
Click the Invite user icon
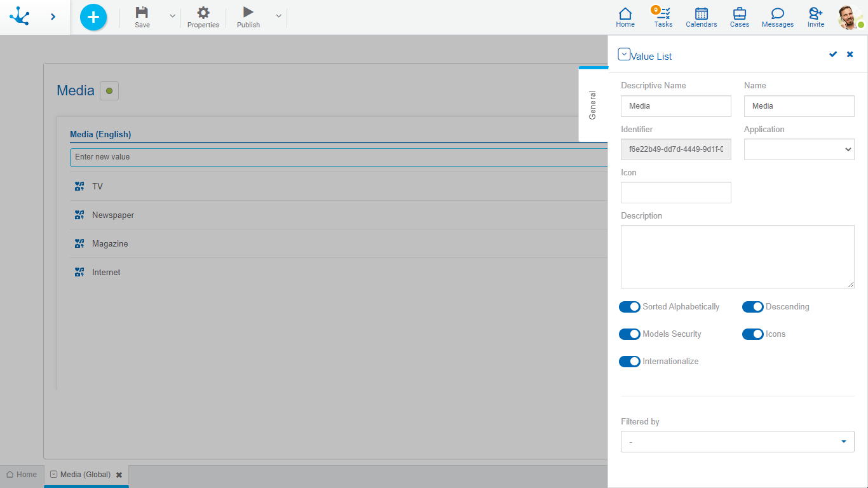[815, 14]
